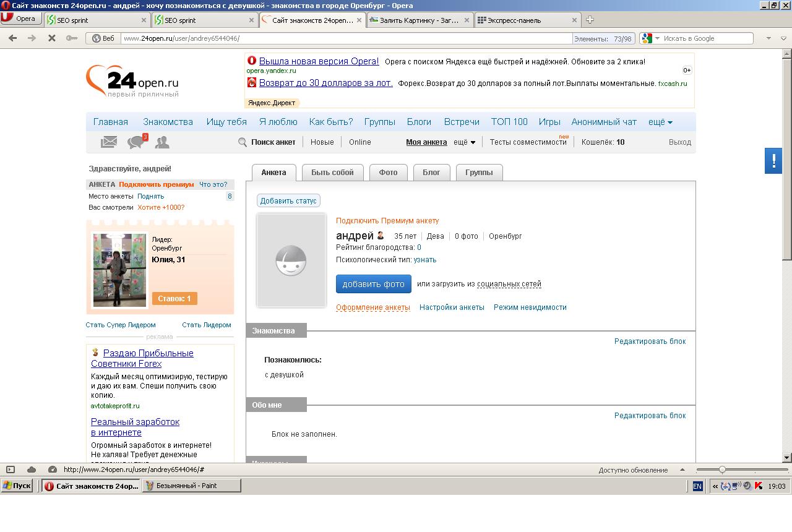Click the Google search engine icon
Viewport: 792px width, 532px height.
pyautogui.click(x=647, y=38)
